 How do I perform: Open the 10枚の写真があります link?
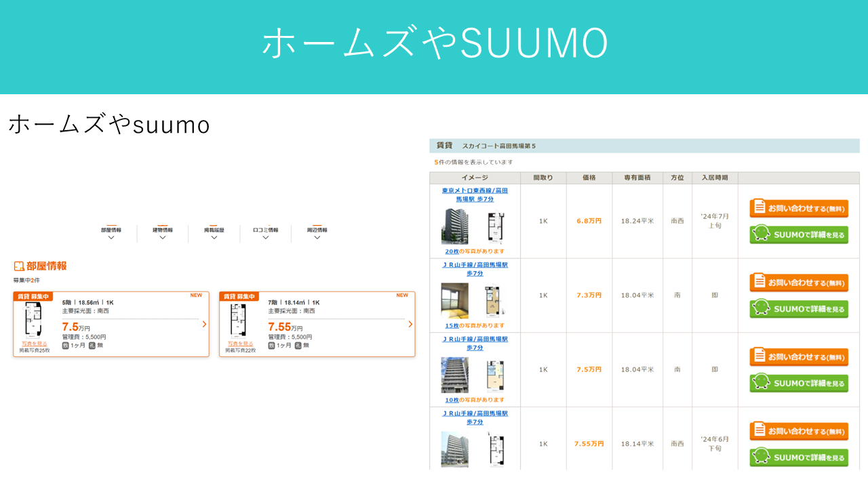pyautogui.click(x=475, y=400)
